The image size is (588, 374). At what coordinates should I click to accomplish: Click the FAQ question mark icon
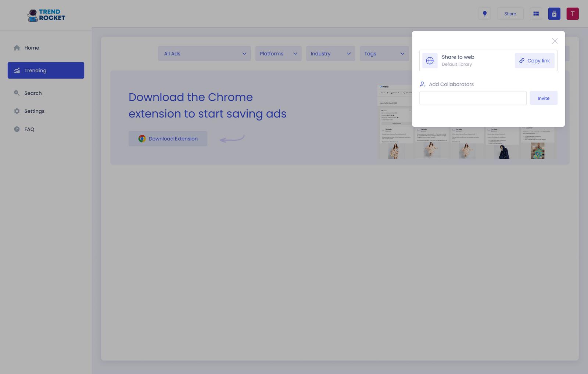pos(17,129)
